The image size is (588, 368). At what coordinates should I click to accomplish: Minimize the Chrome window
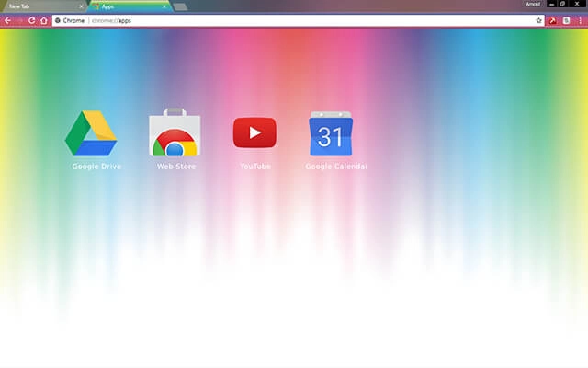(x=551, y=4)
